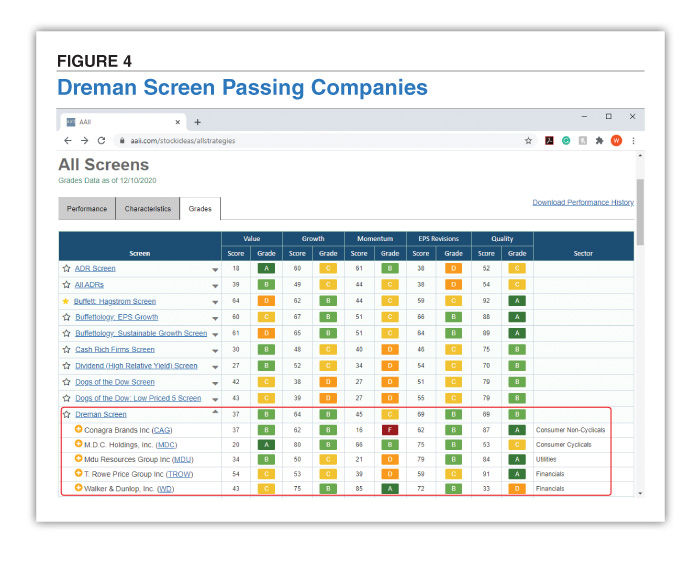This screenshot has width=700, height=563.
Task: Favorite the Dogs of the Dow Screen star
Action: click(67, 382)
